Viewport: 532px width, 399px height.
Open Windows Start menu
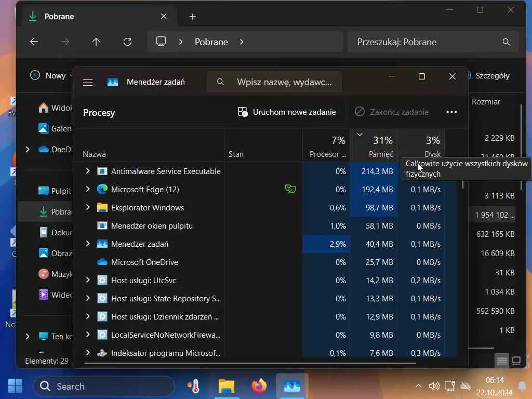[15, 386]
